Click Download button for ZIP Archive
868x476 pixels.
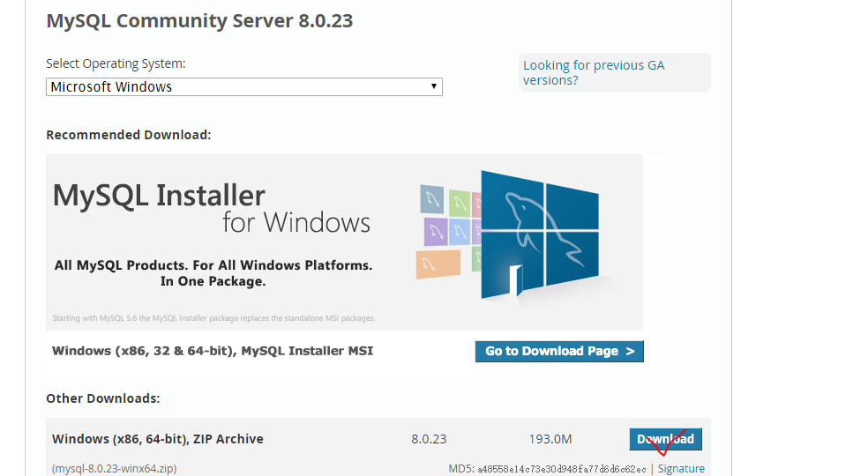tap(665, 439)
